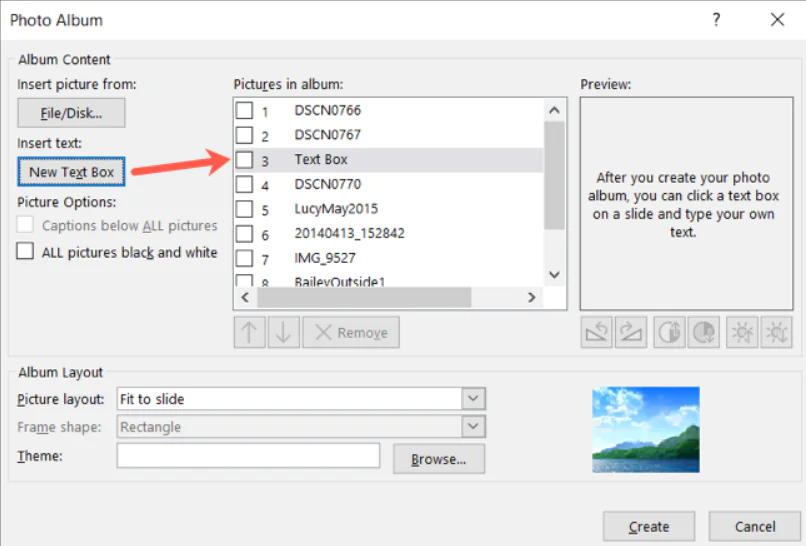The height and width of the screenshot is (546, 806).
Task: Open the Picture layout dropdown
Action: tap(473, 398)
